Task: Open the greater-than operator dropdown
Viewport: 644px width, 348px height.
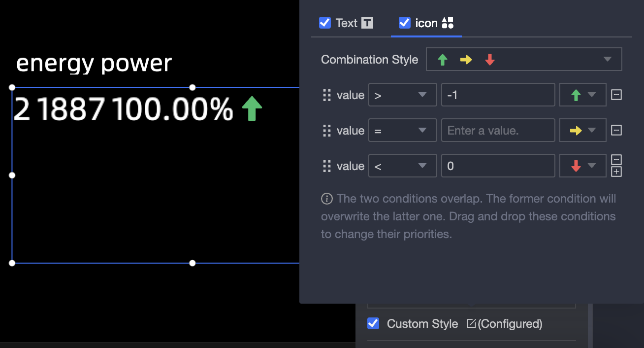Action: pos(402,95)
